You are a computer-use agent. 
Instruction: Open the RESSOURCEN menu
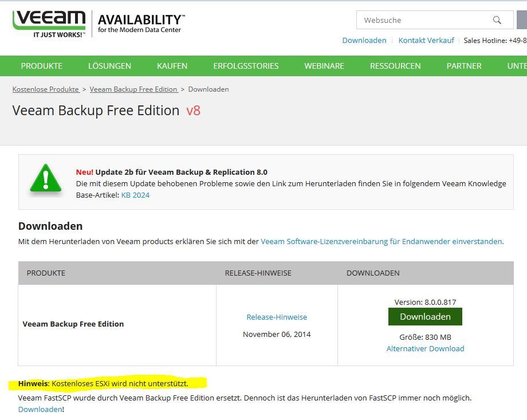[395, 66]
